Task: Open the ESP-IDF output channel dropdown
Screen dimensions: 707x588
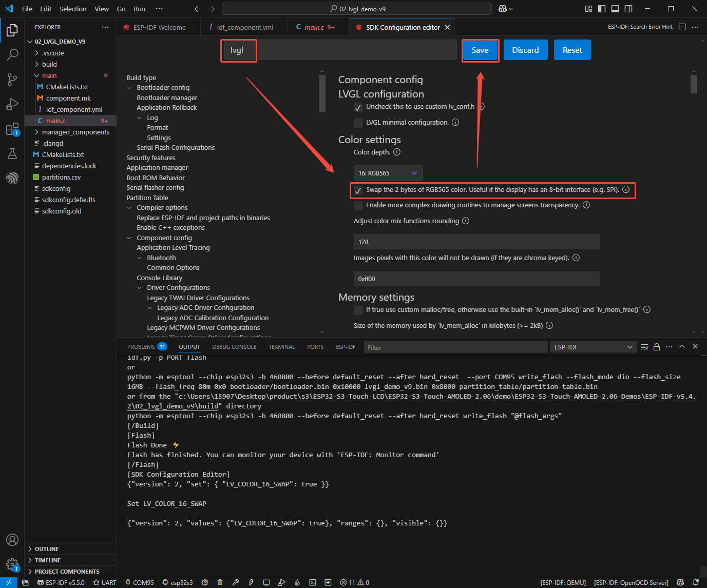Action: (x=593, y=347)
